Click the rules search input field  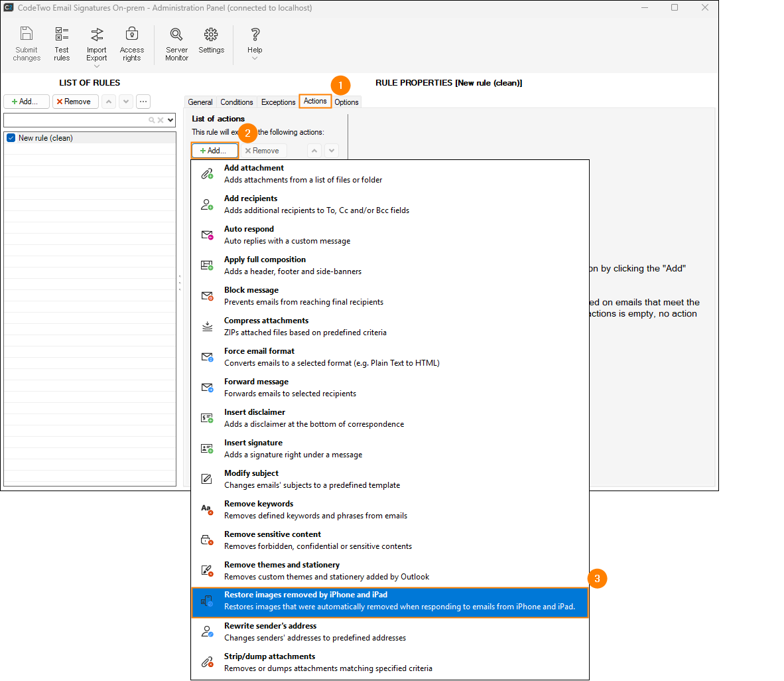pos(74,120)
